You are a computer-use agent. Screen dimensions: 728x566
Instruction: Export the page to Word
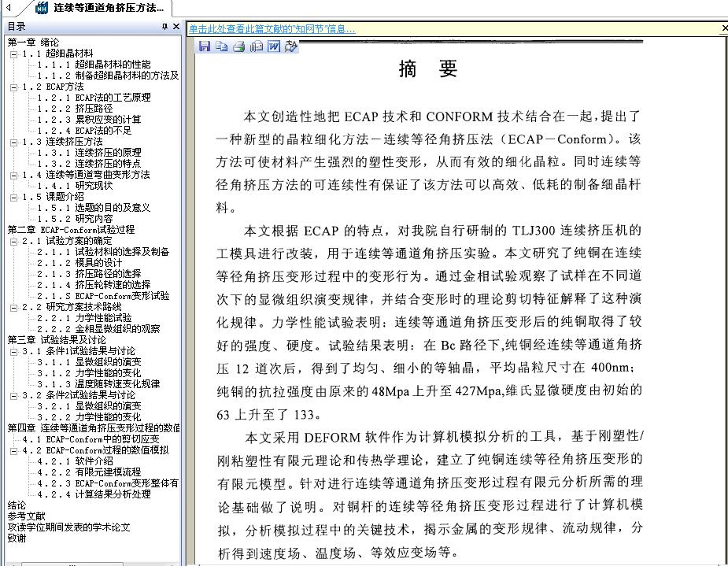point(273,46)
